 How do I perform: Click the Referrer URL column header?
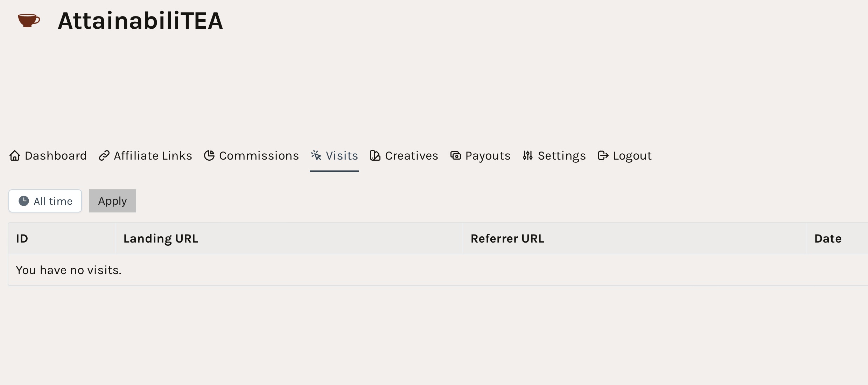(x=507, y=239)
